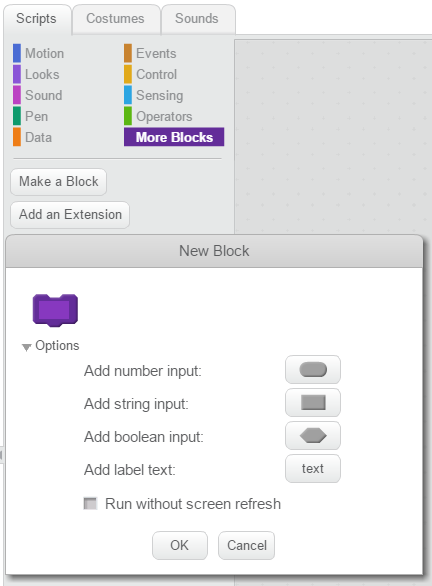
Task: Click the Make a Block button
Action: pyautogui.click(x=59, y=182)
